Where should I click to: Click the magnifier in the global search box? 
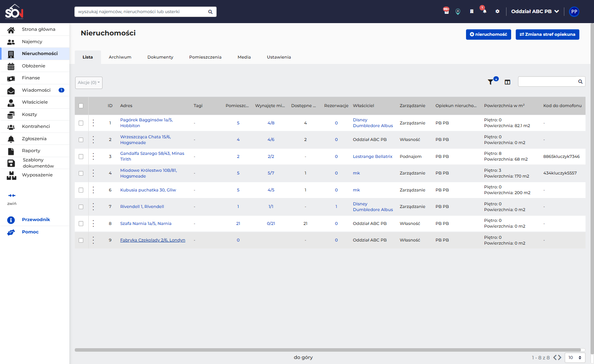pyautogui.click(x=210, y=12)
